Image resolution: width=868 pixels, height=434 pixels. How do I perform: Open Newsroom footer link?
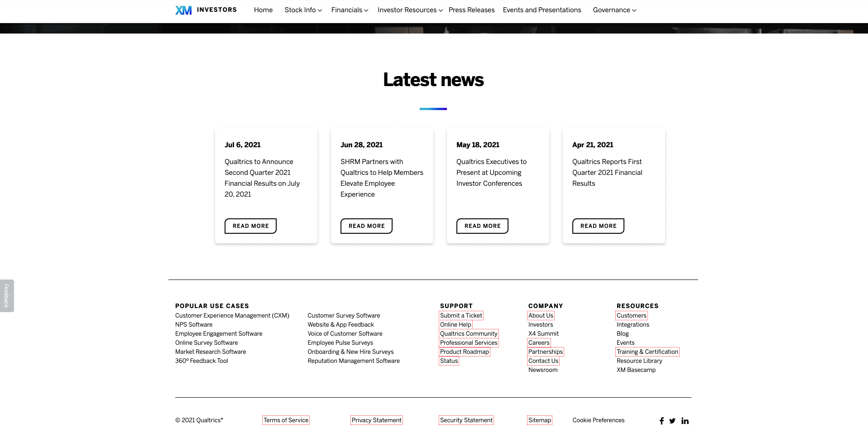point(543,370)
